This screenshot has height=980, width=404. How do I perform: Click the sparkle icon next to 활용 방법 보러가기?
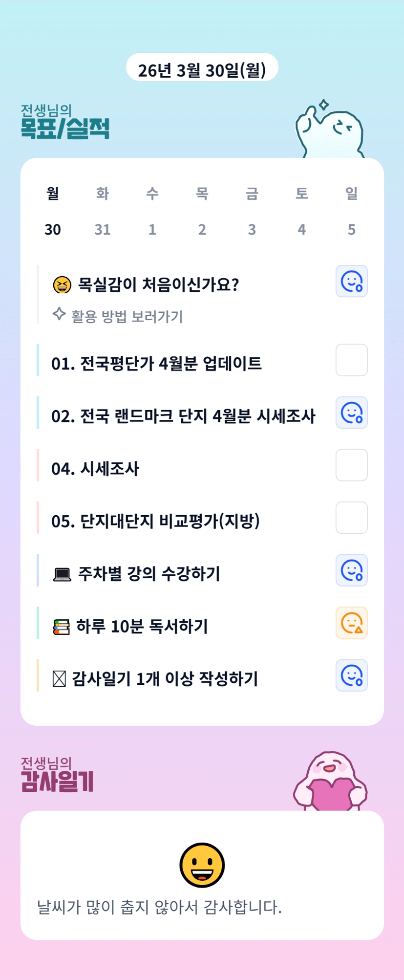click(x=59, y=314)
